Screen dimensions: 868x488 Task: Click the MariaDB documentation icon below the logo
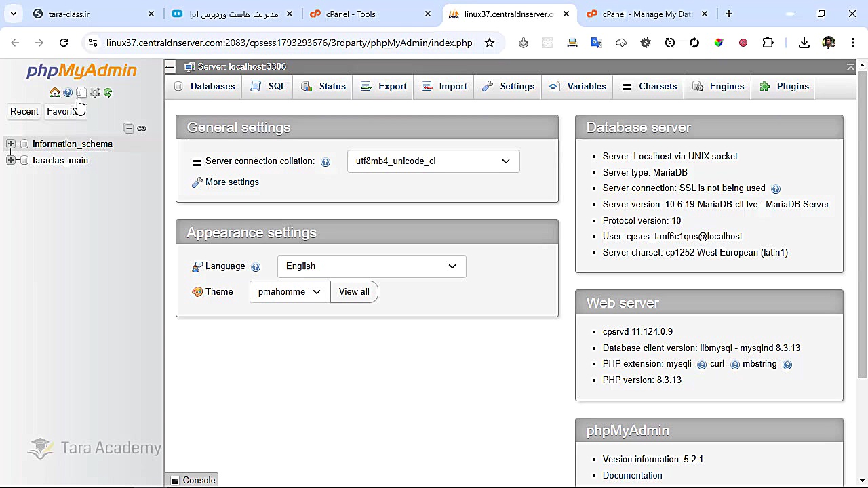coord(81,93)
